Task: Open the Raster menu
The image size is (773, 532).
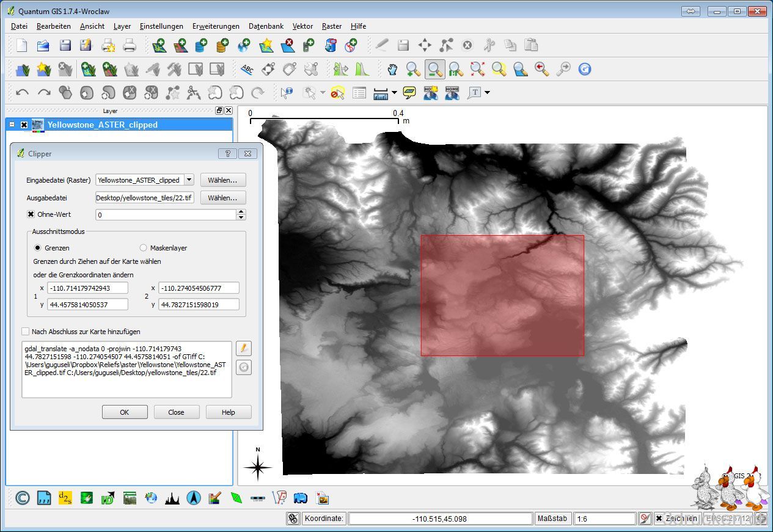Action: coord(332,26)
